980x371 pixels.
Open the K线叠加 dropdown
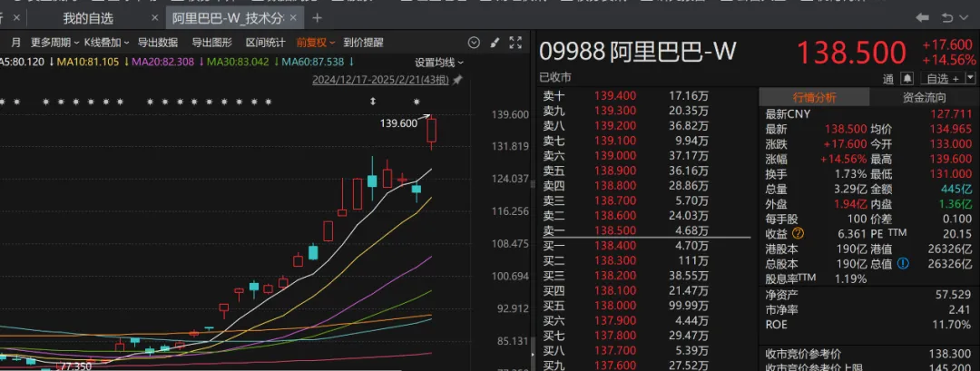pyautogui.click(x=106, y=43)
